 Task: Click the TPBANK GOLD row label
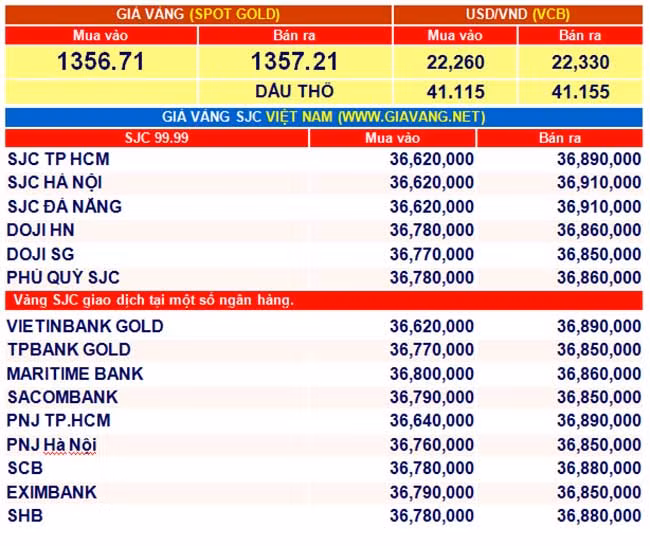point(69,349)
